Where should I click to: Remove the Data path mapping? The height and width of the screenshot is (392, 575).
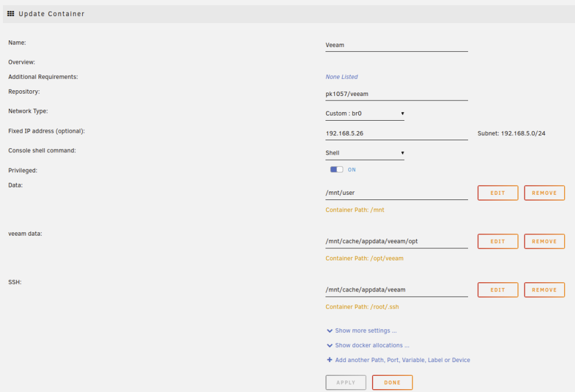[544, 193]
